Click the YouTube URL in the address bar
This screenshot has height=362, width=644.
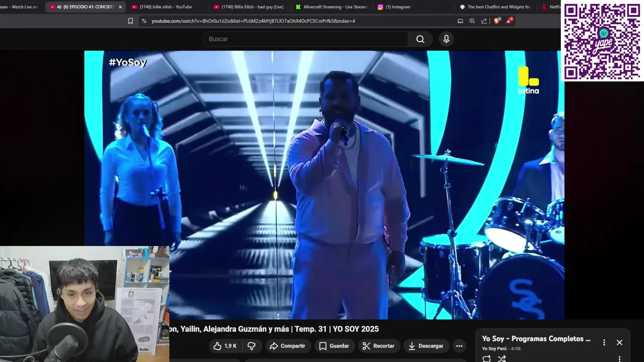coord(253,21)
